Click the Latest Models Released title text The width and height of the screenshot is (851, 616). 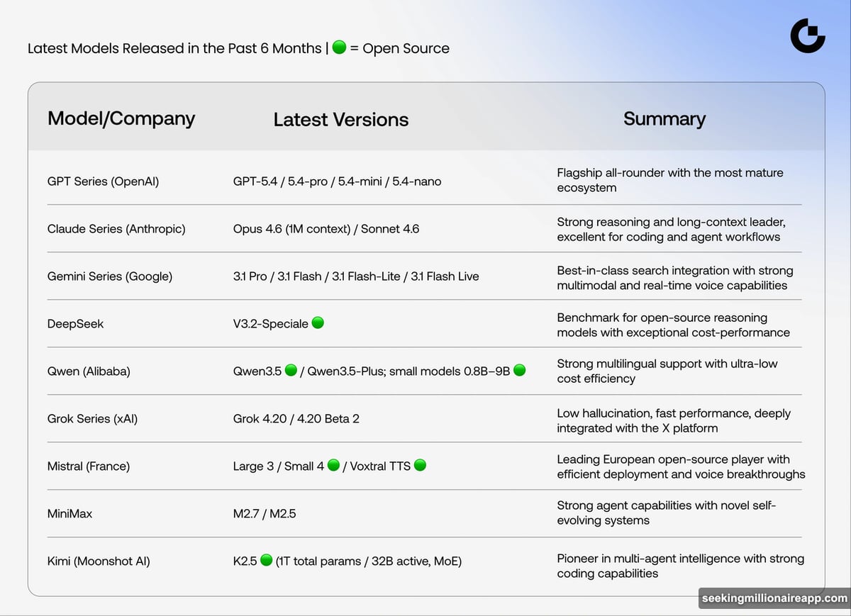tap(174, 49)
